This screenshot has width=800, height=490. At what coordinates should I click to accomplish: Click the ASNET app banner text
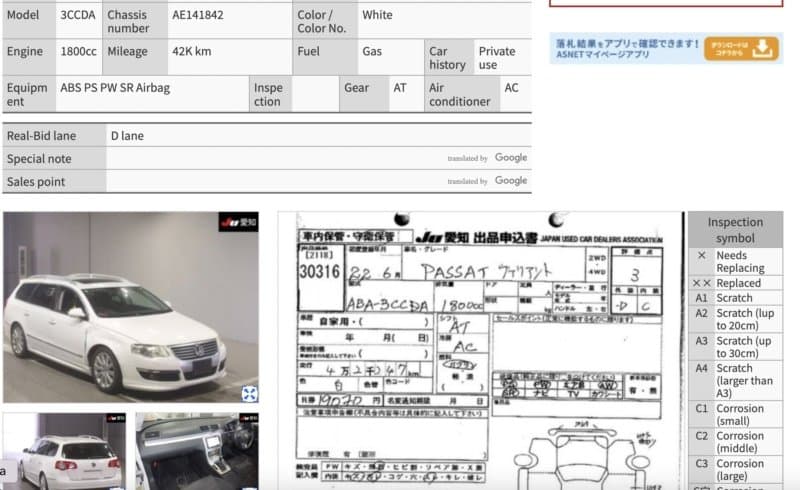pos(627,48)
